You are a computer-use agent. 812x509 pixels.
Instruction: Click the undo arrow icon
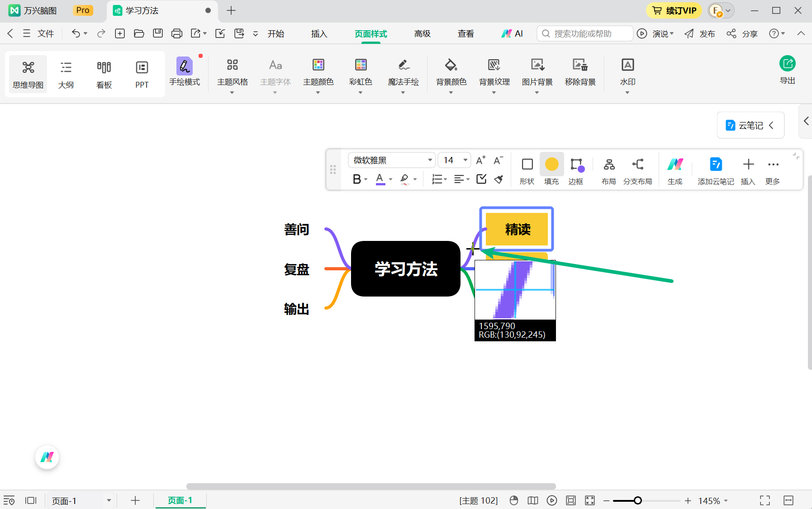click(x=76, y=33)
